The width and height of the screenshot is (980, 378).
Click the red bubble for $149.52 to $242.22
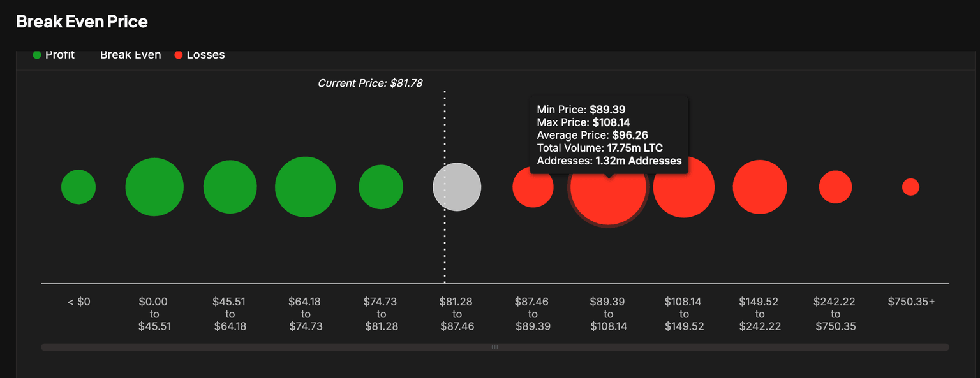point(759,186)
